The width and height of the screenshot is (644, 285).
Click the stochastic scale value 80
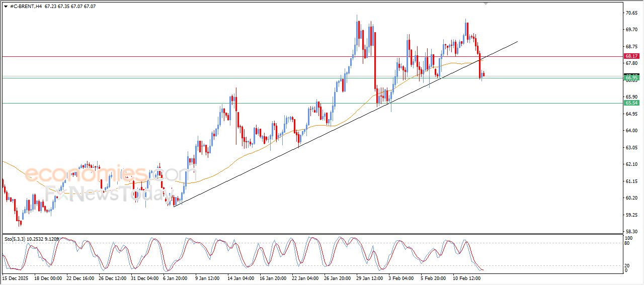(x=627, y=243)
